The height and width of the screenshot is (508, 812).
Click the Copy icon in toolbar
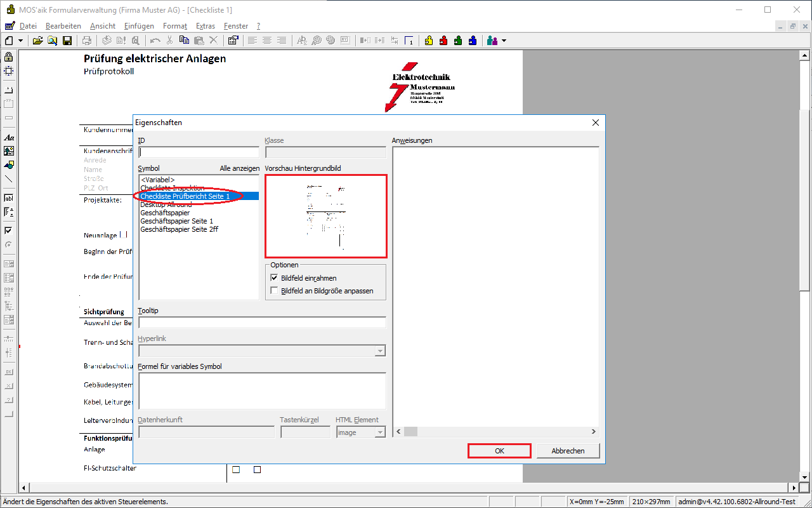click(184, 41)
